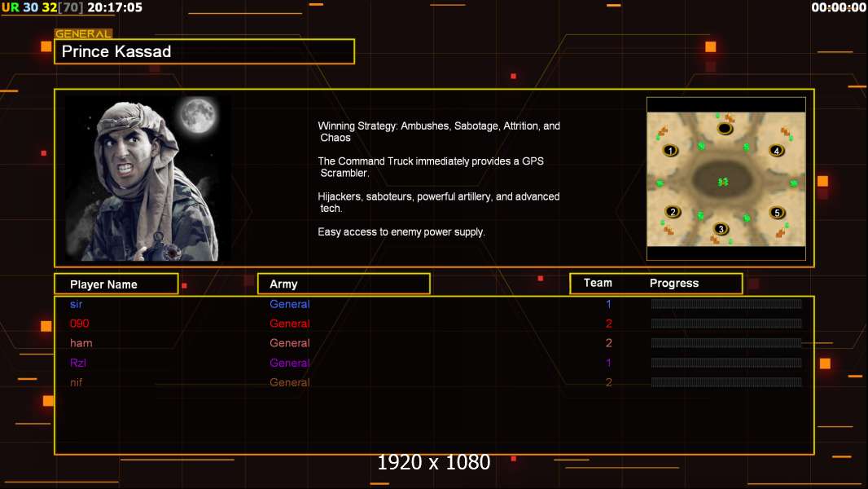Click start position 5 on the map
The image size is (868, 489).
pyautogui.click(x=777, y=213)
